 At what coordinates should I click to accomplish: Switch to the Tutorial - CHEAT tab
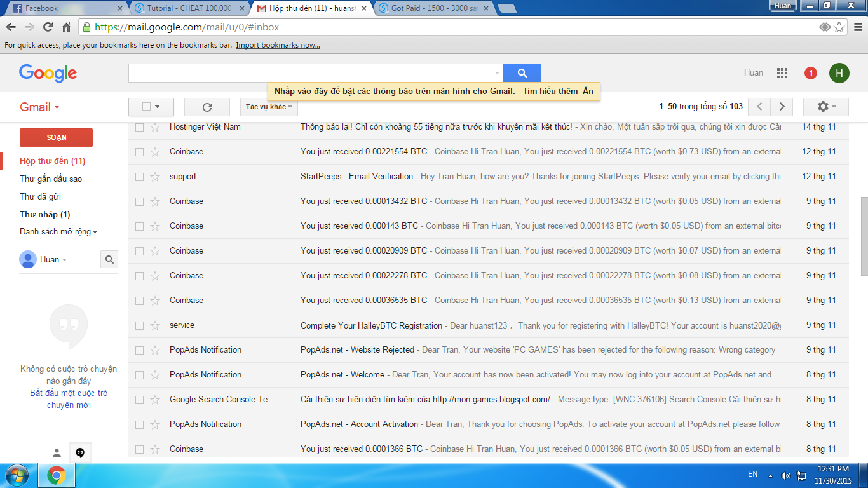[x=189, y=8]
